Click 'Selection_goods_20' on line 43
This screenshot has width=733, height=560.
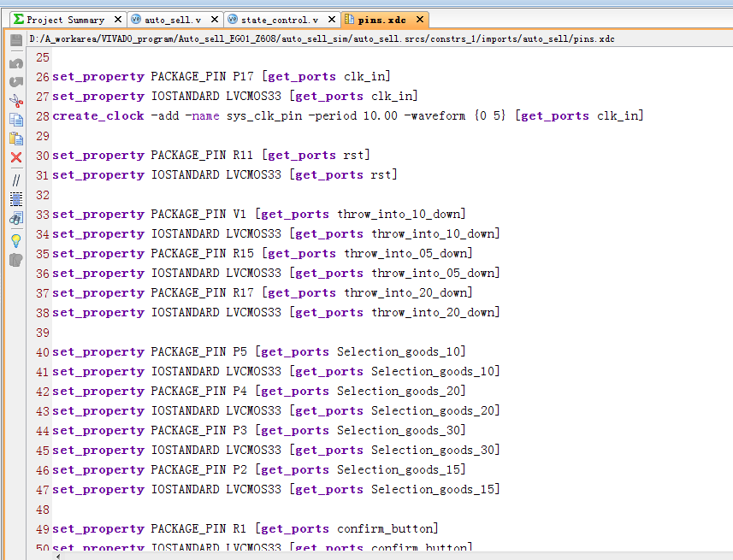(433, 410)
